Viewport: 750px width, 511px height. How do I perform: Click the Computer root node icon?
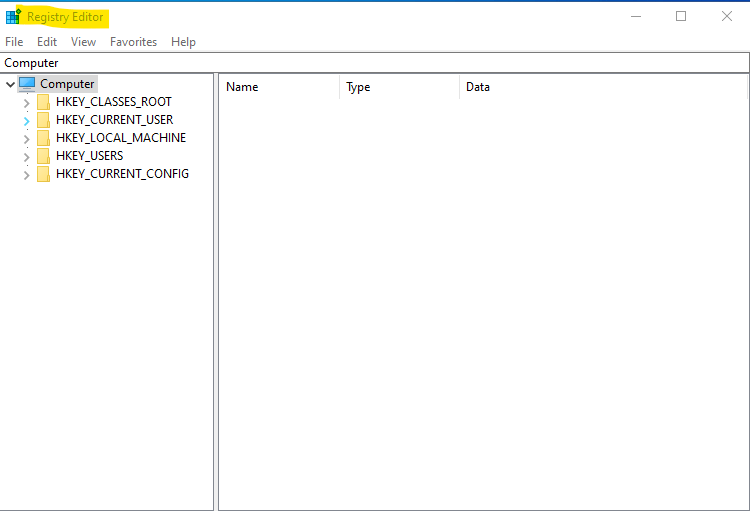coord(27,84)
